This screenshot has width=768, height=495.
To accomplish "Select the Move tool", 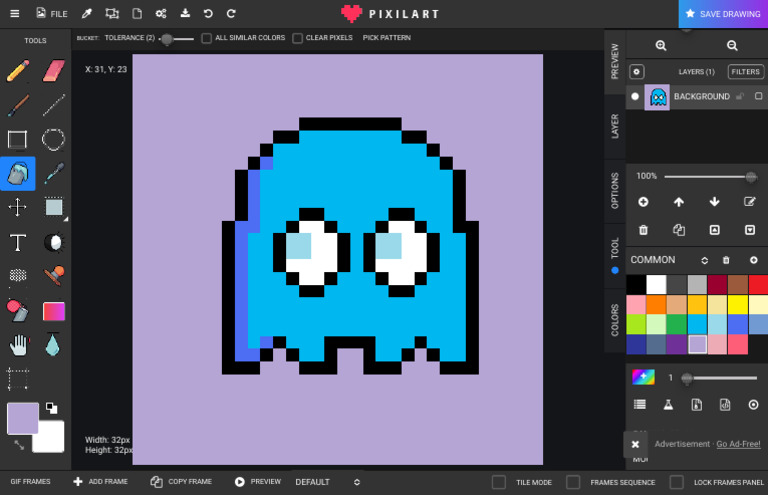I will coord(18,207).
